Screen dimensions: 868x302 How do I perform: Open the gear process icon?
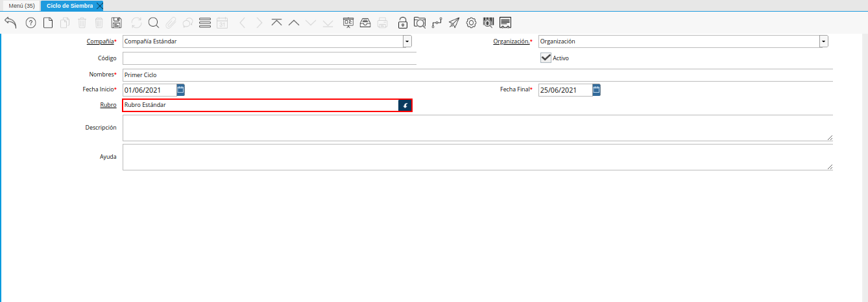[x=472, y=23]
